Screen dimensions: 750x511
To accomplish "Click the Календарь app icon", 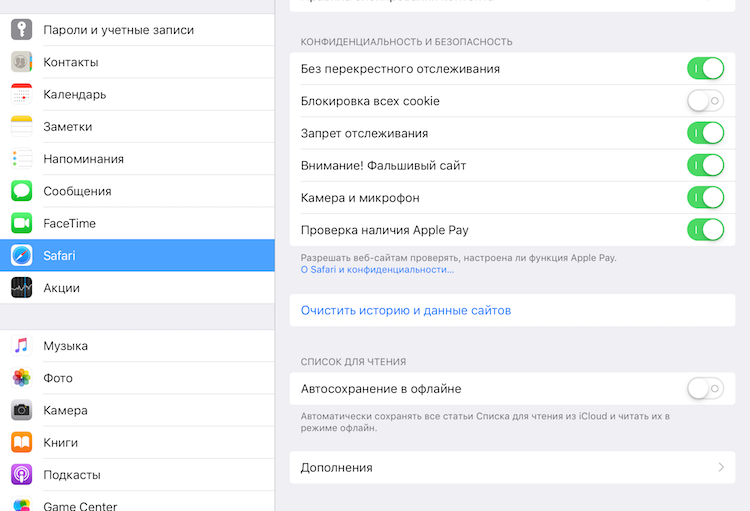I will click(22, 94).
